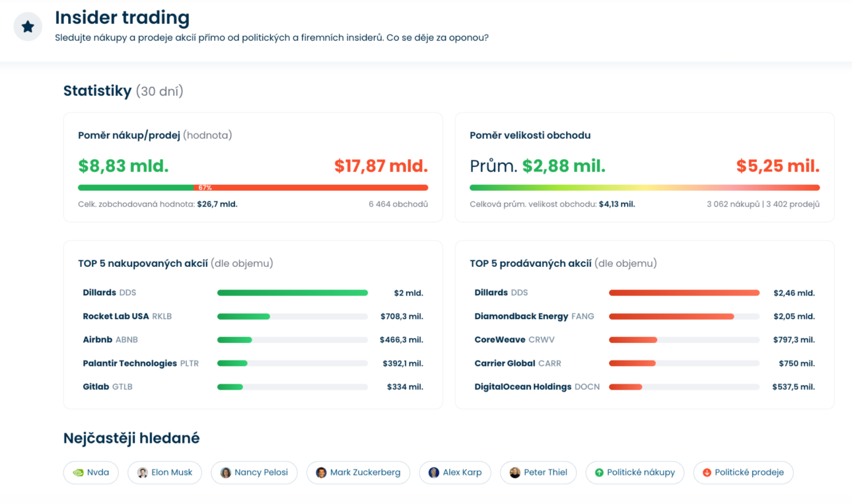The height and width of the screenshot is (504, 852).
Task: Click the red $17,87 mld. sell value
Action: 381,166
